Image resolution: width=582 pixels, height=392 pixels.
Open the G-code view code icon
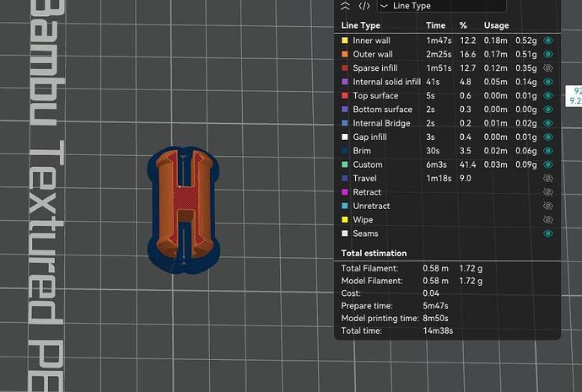click(364, 6)
